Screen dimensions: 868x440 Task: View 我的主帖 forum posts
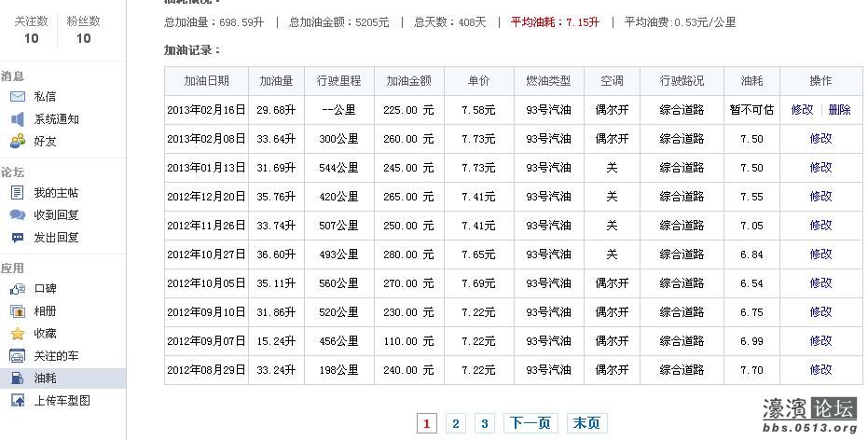pyautogui.click(x=56, y=193)
